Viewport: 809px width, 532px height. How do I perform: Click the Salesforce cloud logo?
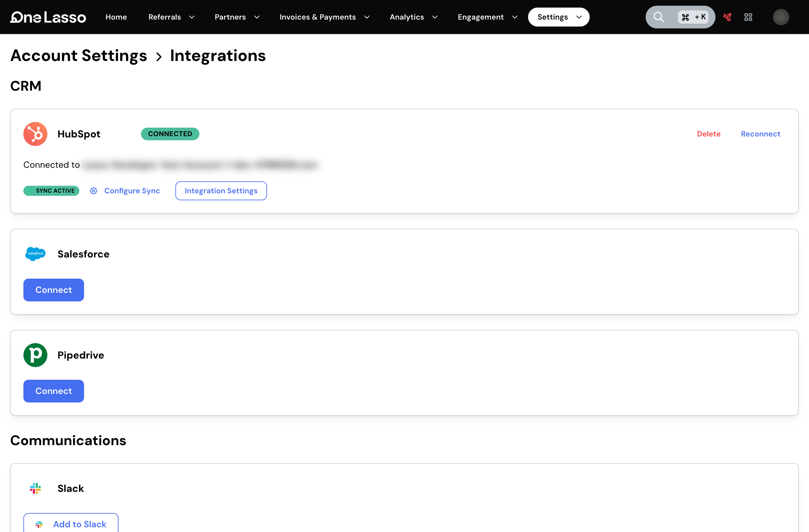(35, 254)
